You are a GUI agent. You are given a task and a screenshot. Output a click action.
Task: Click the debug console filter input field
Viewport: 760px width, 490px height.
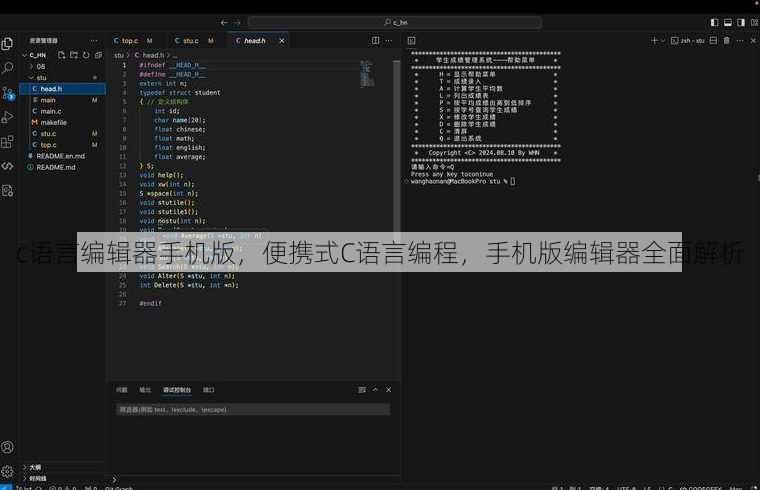click(x=253, y=410)
